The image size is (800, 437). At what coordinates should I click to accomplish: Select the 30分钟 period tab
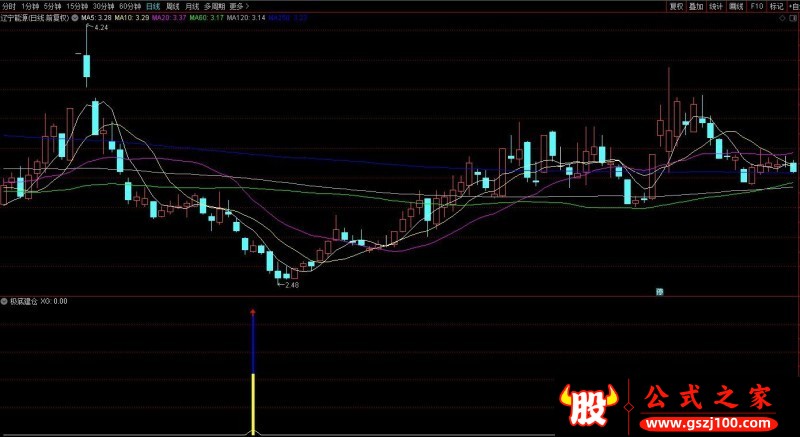(103, 6)
